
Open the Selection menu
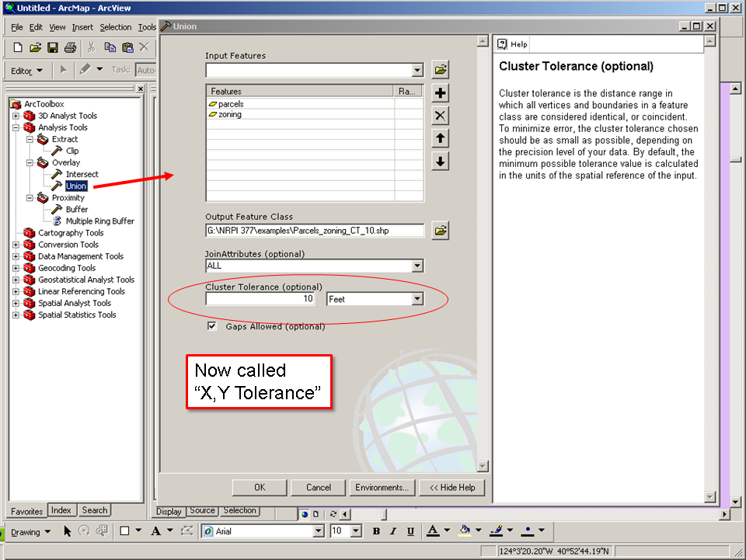(115, 27)
